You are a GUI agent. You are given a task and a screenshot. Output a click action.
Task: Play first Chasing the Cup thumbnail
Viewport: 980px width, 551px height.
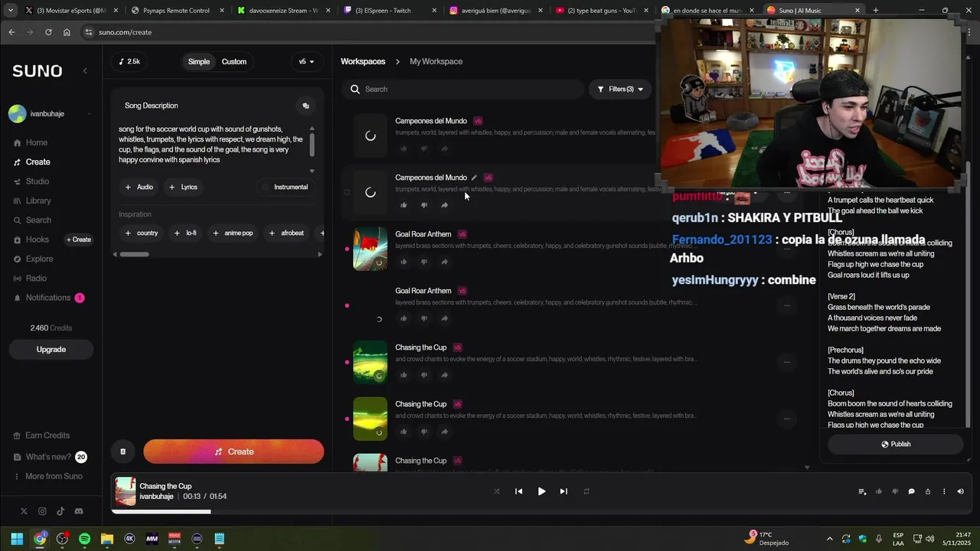tap(370, 361)
